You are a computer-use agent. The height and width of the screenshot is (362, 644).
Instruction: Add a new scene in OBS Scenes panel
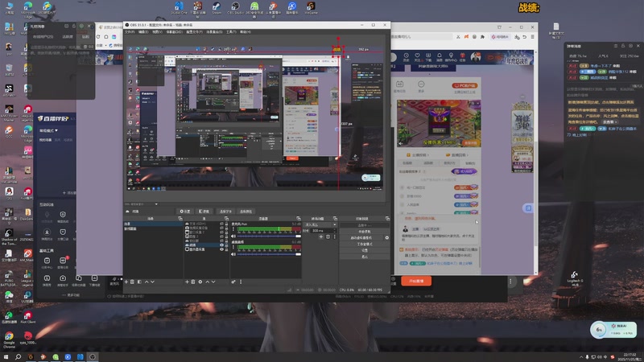[126, 282]
